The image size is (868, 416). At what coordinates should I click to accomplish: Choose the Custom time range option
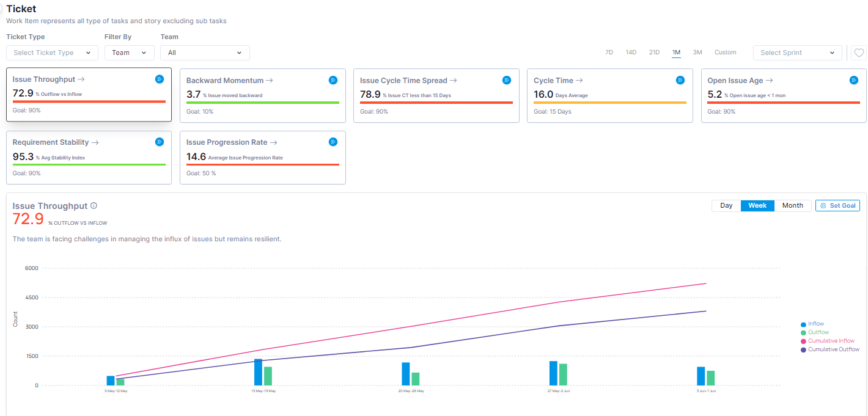[725, 53]
